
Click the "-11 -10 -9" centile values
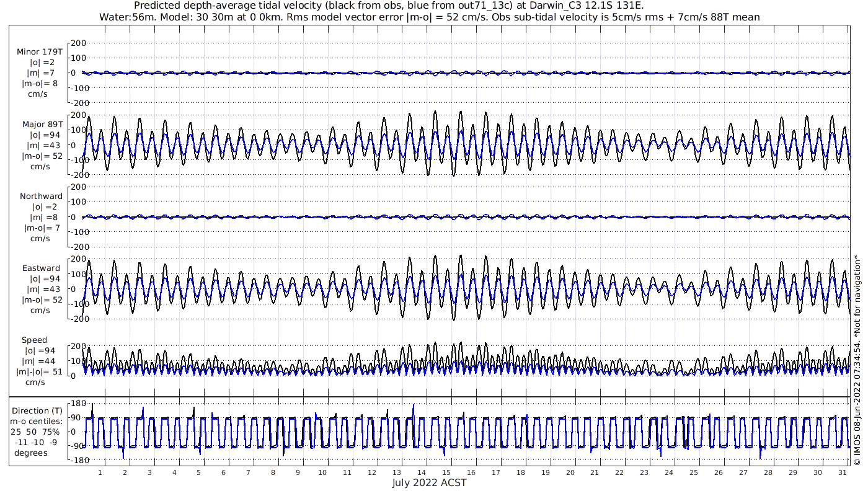(37, 442)
